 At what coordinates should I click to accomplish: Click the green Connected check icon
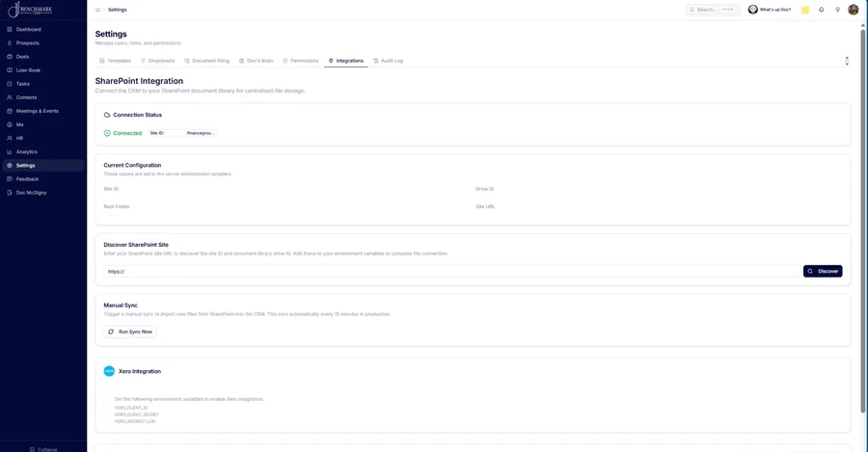click(x=107, y=133)
